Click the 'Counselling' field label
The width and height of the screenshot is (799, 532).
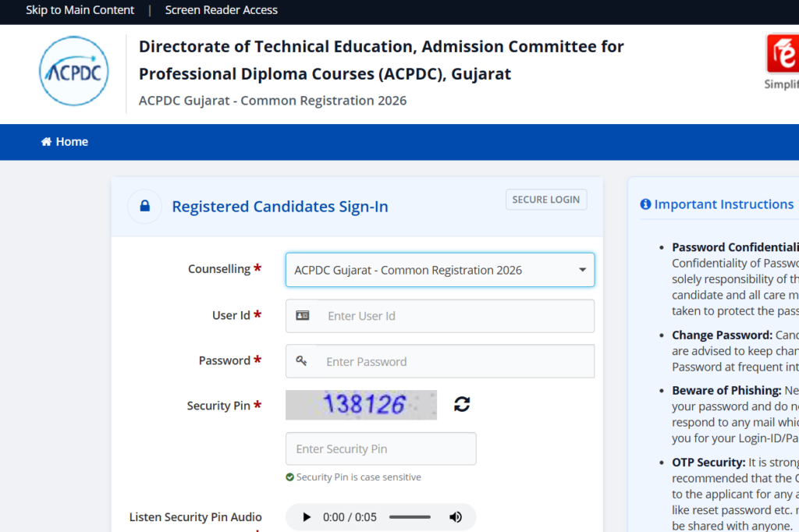coord(219,269)
